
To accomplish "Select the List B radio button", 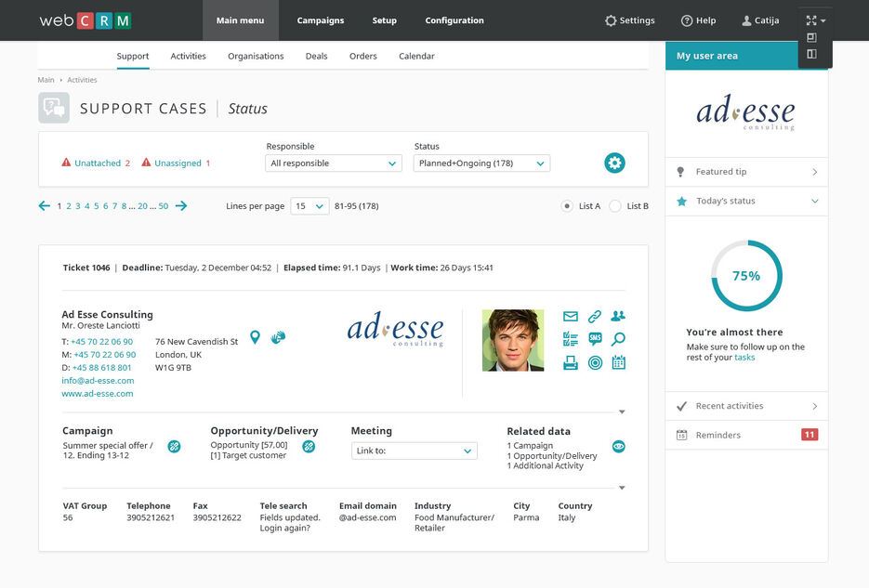I will tap(614, 206).
